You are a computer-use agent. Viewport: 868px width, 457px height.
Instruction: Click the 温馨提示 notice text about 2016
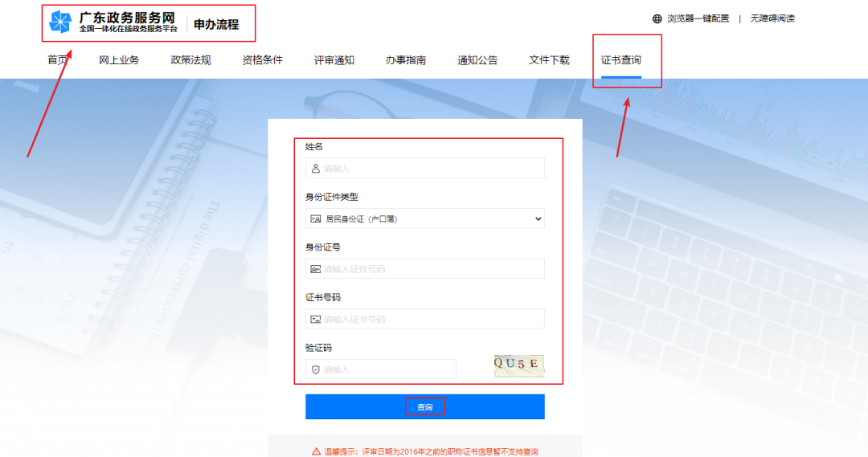(x=432, y=452)
